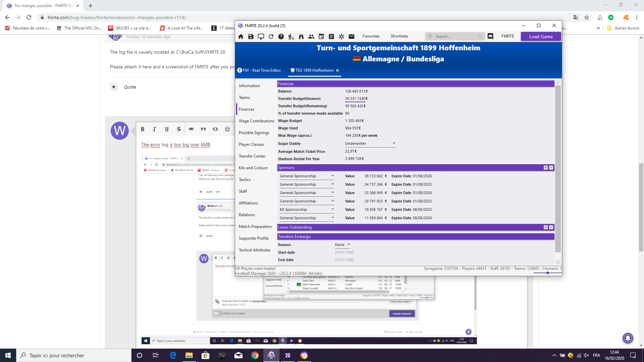Open Microsoft Store from the taskbar
The image size is (644, 362).
[x=206, y=355]
